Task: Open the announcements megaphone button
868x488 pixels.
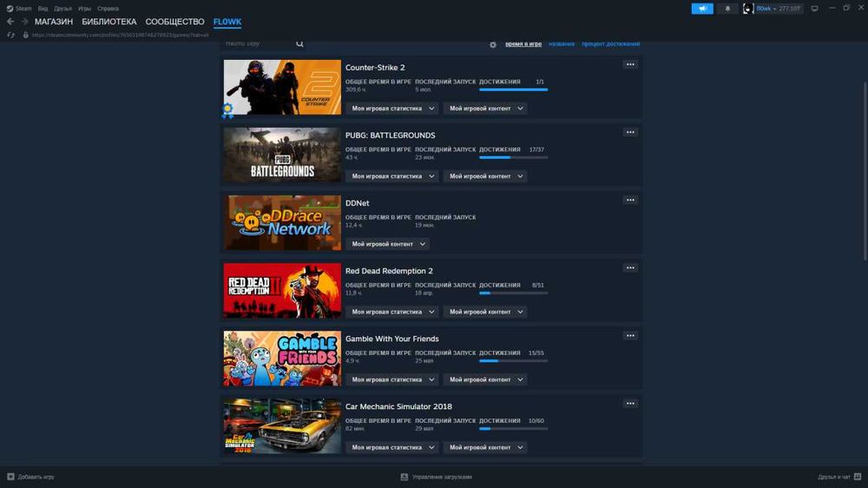Action: pyautogui.click(x=702, y=9)
